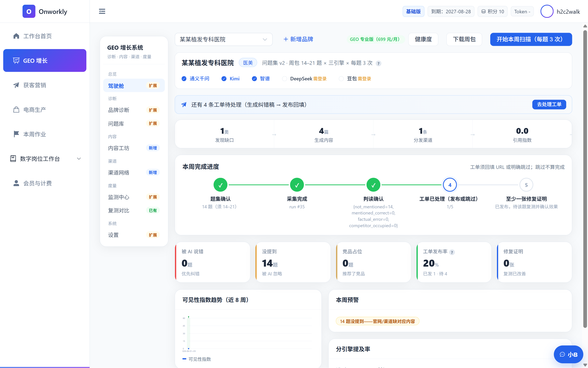Uncheck the 通义千问 engine
Viewport: 588px width, 368px height.
(184, 79)
